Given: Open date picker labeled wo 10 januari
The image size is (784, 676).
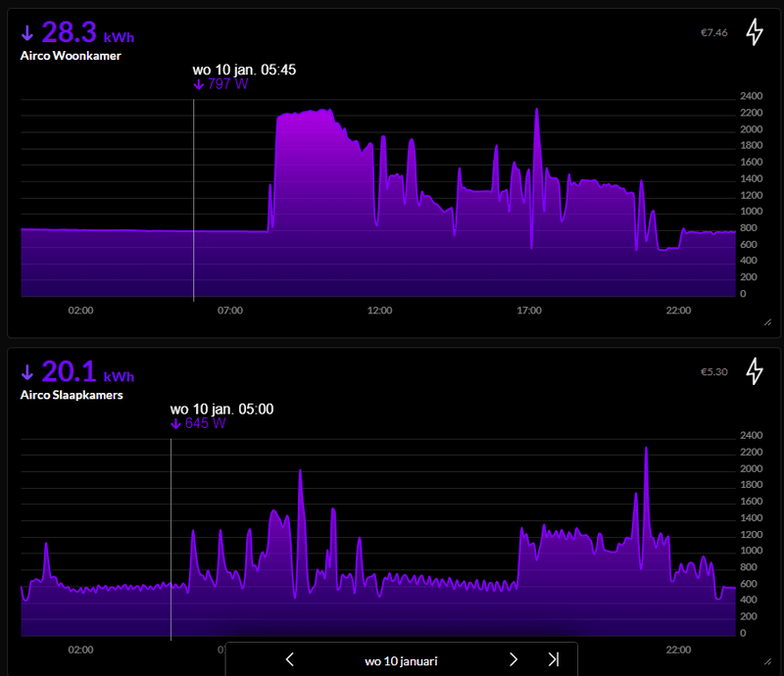Looking at the screenshot, I should click(401, 661).
